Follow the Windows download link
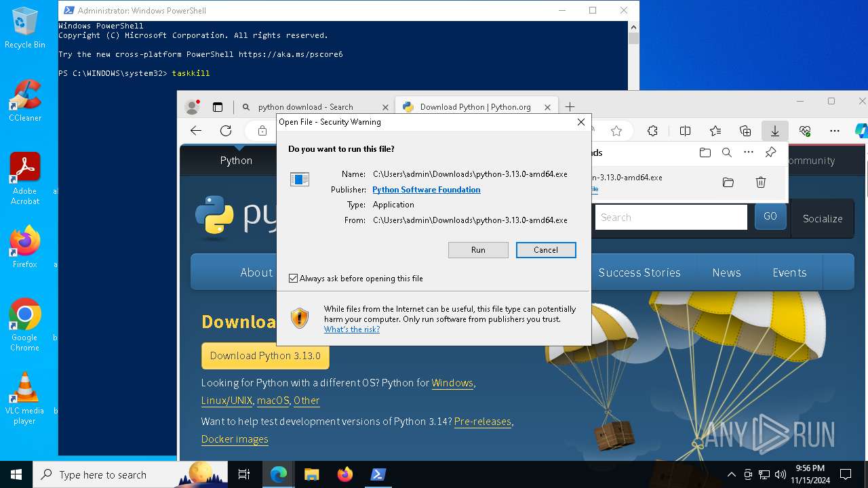Image resolution: width=868 pixels, height=488 pixels. [452, 383]
